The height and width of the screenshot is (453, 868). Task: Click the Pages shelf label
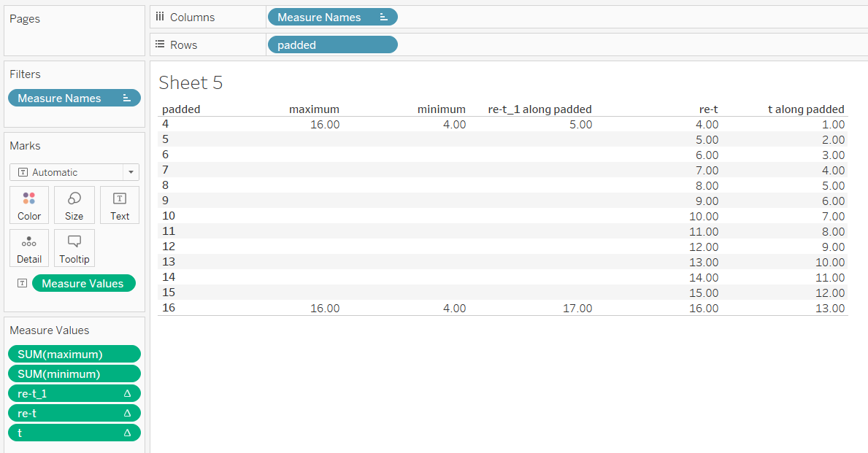click(x=25, y=18)
